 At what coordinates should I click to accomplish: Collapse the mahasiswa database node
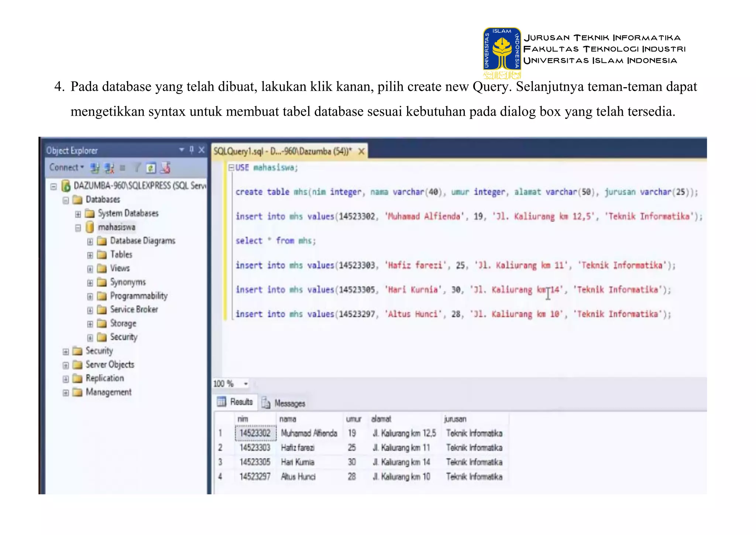78,228
